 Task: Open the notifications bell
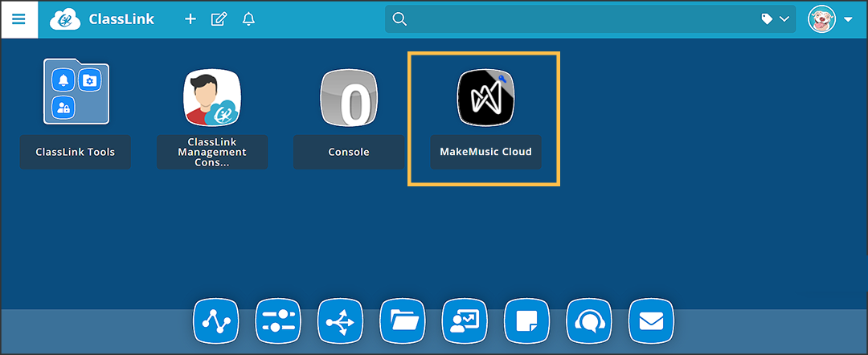[x=248, y=19]
